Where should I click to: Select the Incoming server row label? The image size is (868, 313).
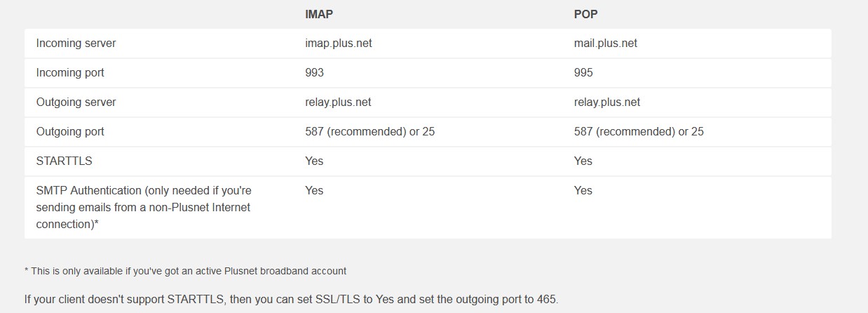[x=76, y=43]
